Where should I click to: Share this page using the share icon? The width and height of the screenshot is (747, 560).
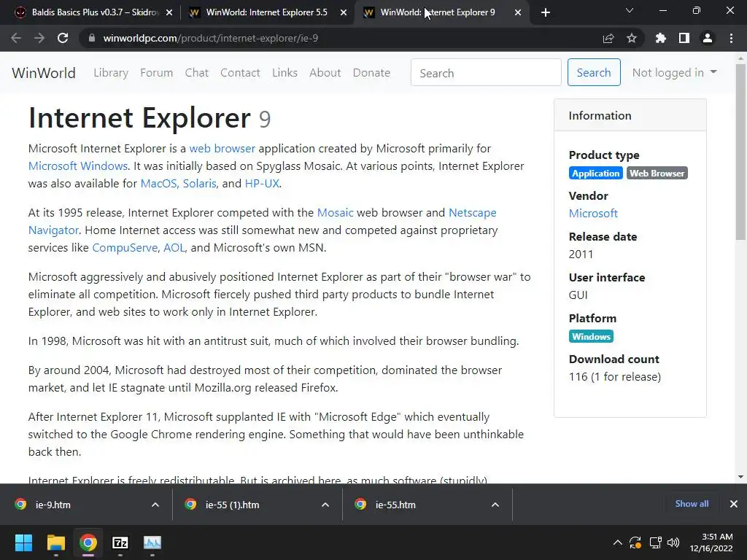608,38
